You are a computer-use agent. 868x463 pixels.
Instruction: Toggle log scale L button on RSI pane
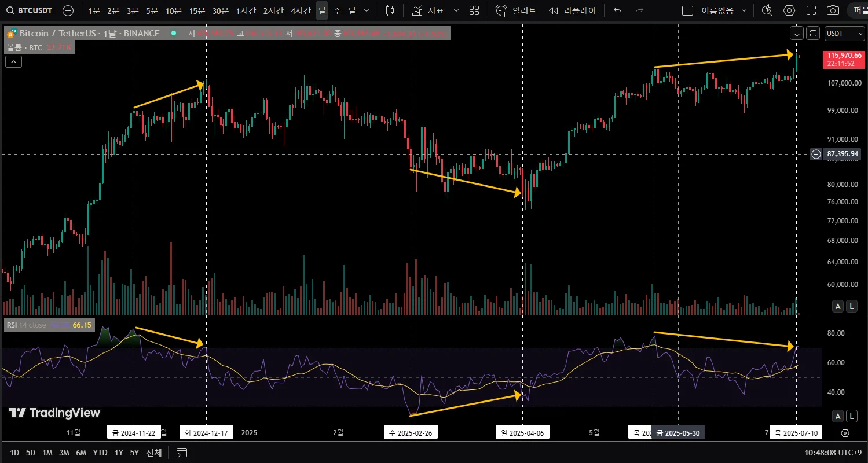point(851,416)
